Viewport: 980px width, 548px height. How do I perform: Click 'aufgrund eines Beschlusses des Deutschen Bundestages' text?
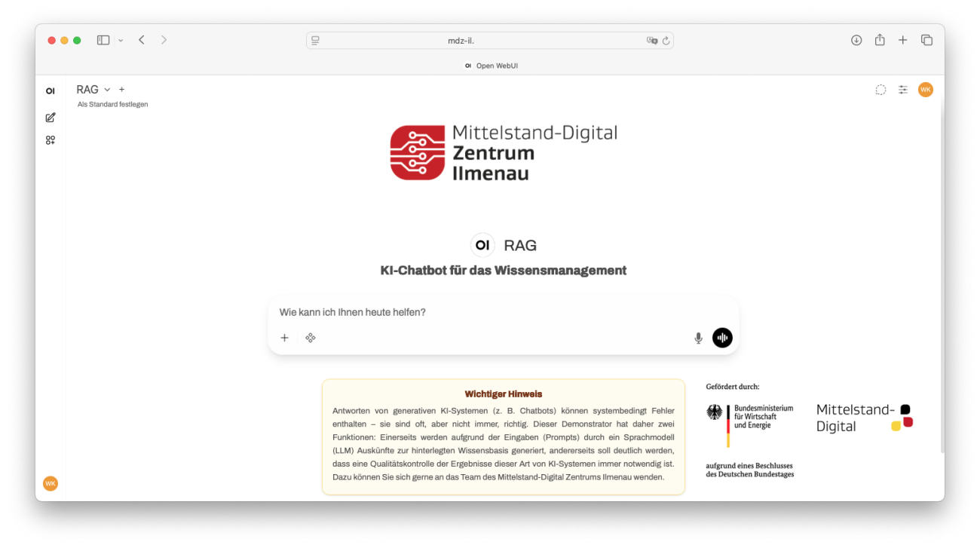[750, 470]
